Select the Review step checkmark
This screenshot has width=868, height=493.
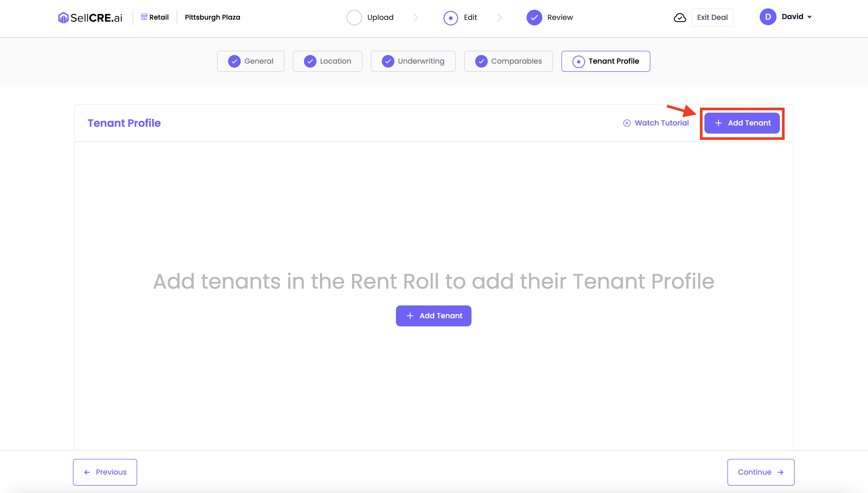coord(534,18)
